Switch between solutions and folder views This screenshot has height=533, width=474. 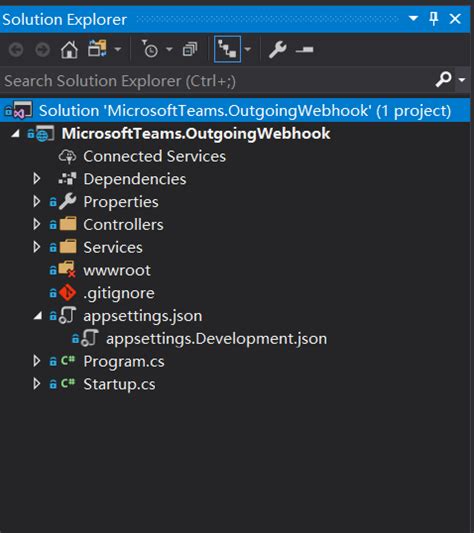click(x=98, y=48)
